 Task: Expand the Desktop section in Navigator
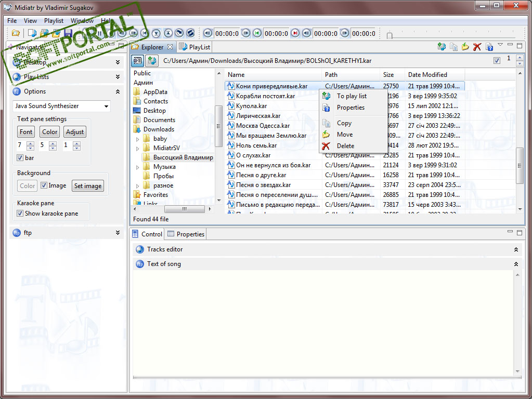pyautogui.click(x=118, y=62)
